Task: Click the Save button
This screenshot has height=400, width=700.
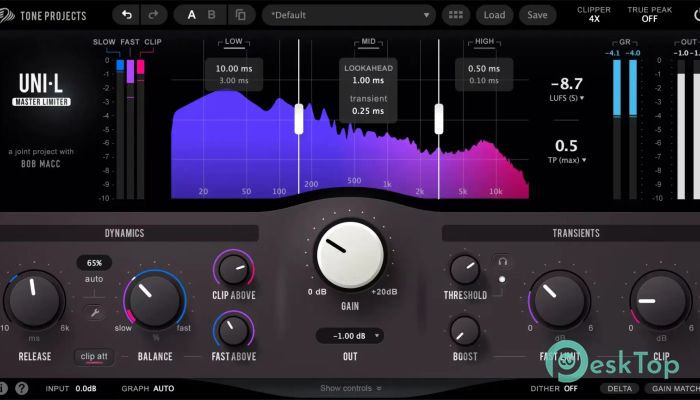Action: (x=537, y=15)
